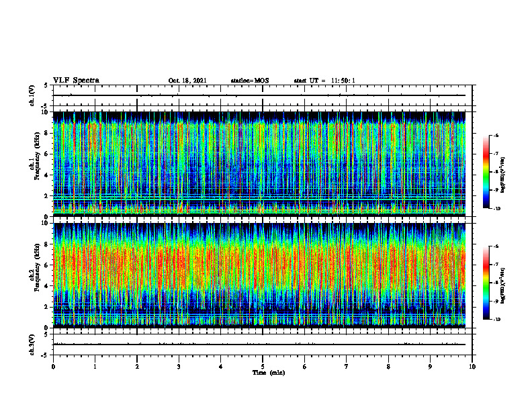Click the "5" tick on ch.1(V) axis

[46, 86]
